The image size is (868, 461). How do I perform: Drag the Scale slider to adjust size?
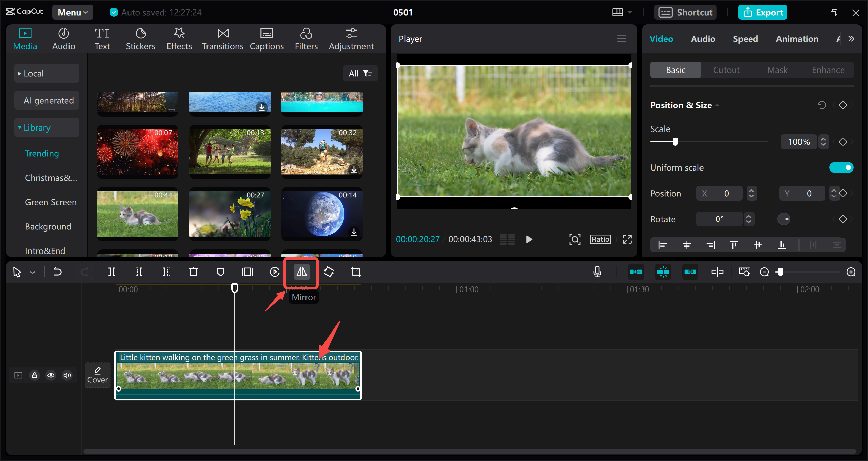pyautogui.click(x=676, y=142)
